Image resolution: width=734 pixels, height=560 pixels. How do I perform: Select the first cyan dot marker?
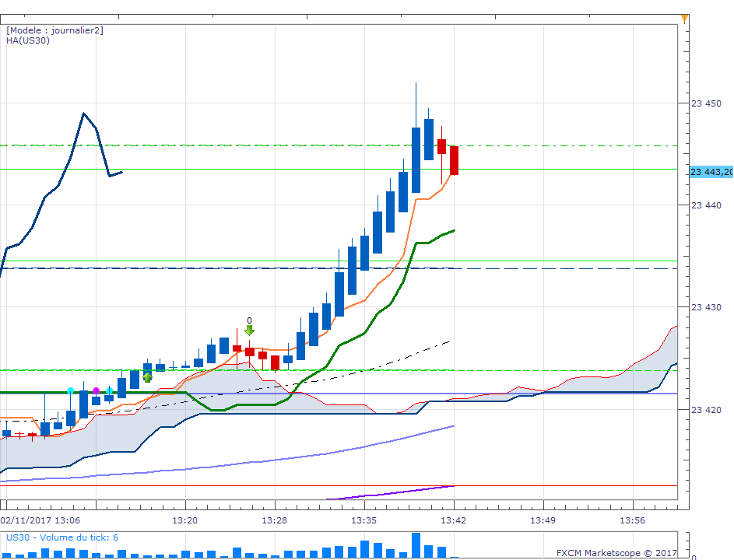point(71,390)
